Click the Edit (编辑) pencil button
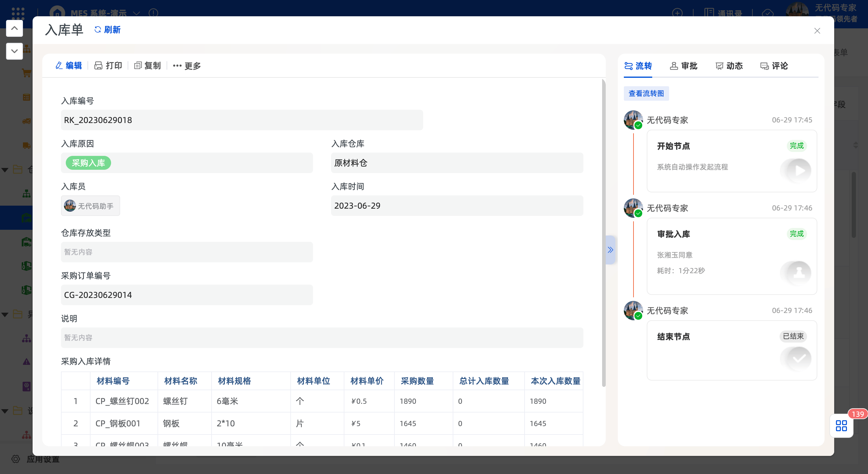 [x=69, y=66]
